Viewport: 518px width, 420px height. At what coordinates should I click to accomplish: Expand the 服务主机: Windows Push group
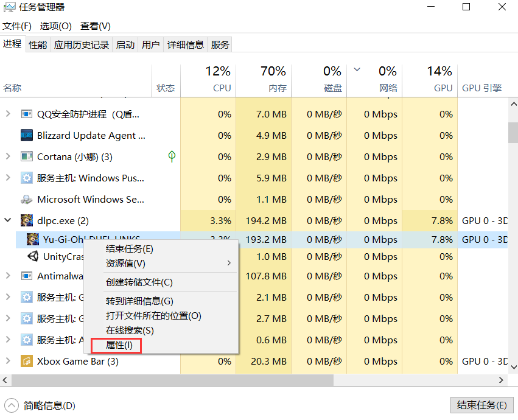coord(8,178)
